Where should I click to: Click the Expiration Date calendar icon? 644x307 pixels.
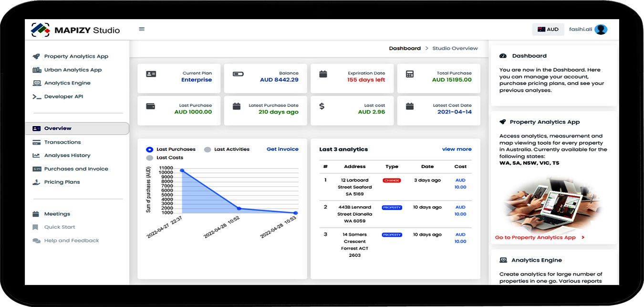[x=323, y=74]
